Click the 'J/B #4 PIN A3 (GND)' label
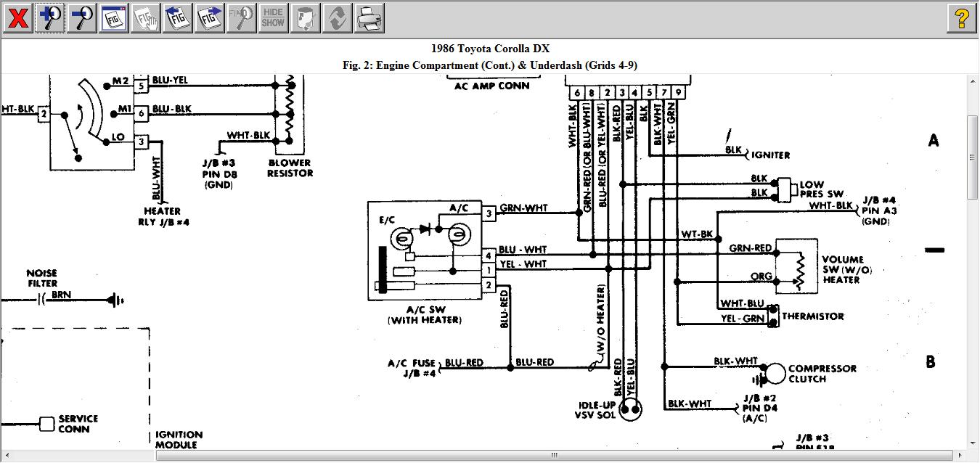This screenshot has width=980, height=463. (x=879, y=210)
